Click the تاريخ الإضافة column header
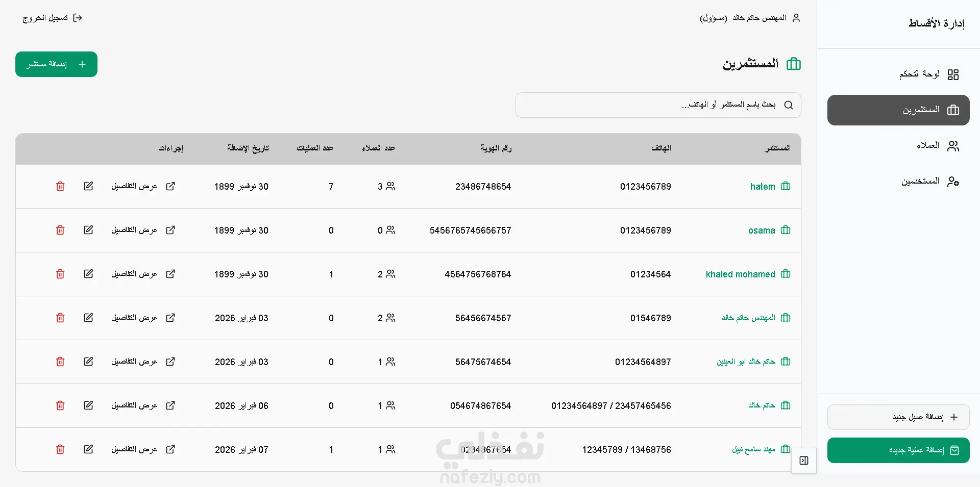Viewport: 980px width, 487px height. click(248, 148)
